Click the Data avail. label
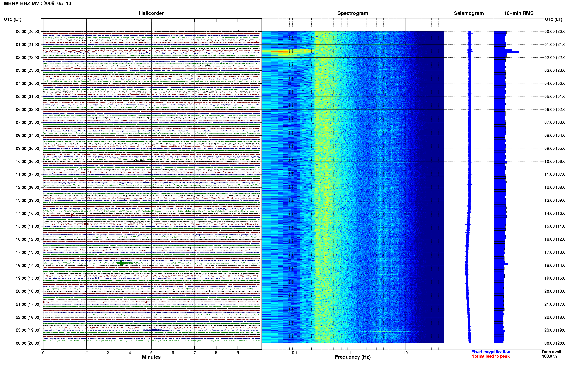This screenshot has width=588, height=368. (552, 352)
